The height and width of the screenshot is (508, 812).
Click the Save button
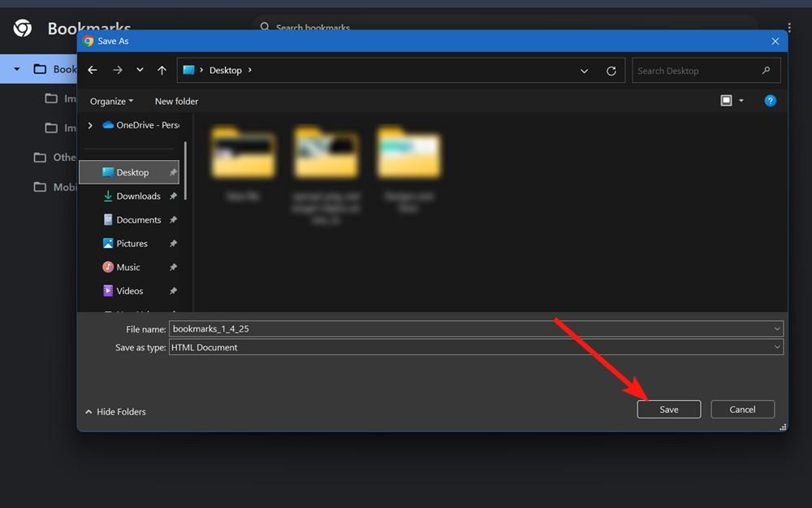click(x=668, y=410)
